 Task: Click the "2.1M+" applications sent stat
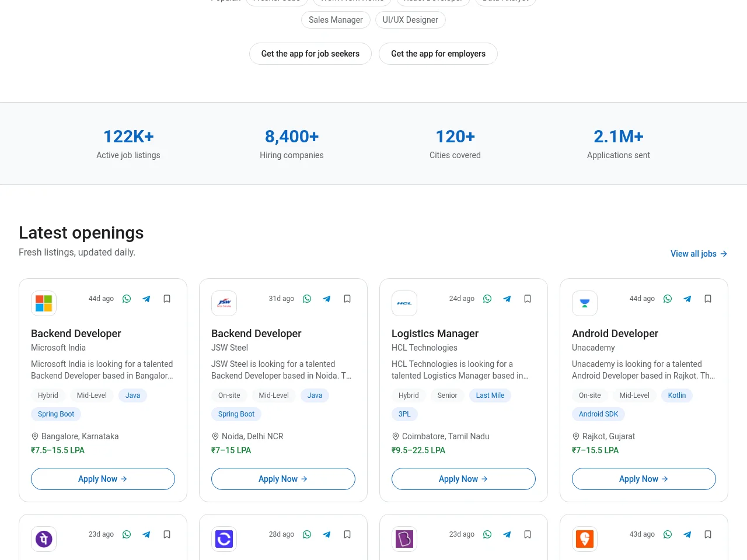[619, 136]
